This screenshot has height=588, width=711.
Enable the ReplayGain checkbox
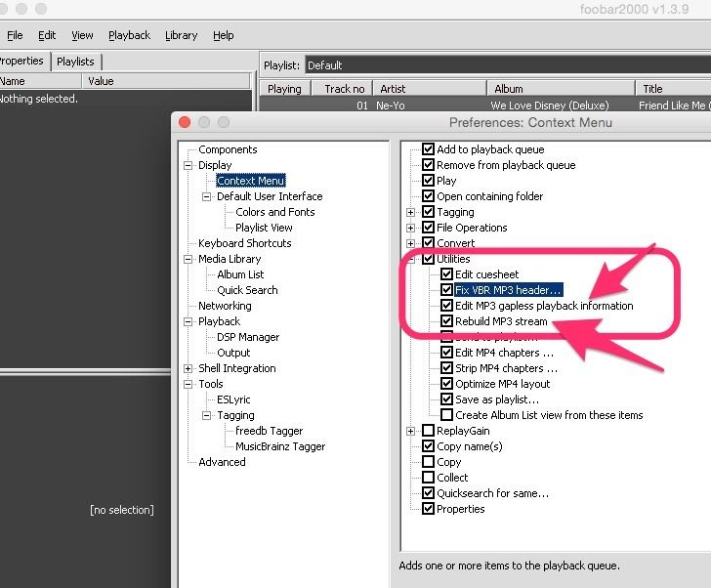click(428, 431)
